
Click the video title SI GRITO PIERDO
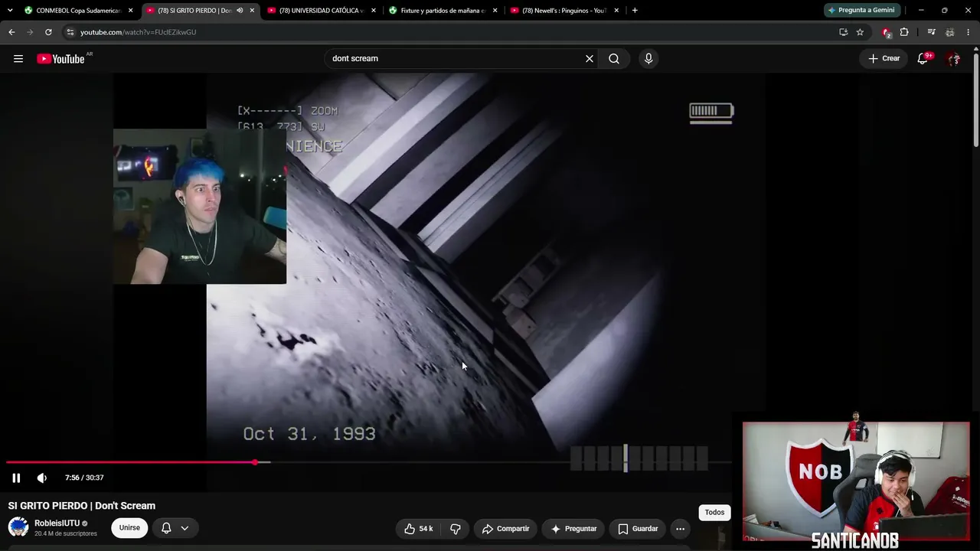pyautogui.click(x=82, y=506)
